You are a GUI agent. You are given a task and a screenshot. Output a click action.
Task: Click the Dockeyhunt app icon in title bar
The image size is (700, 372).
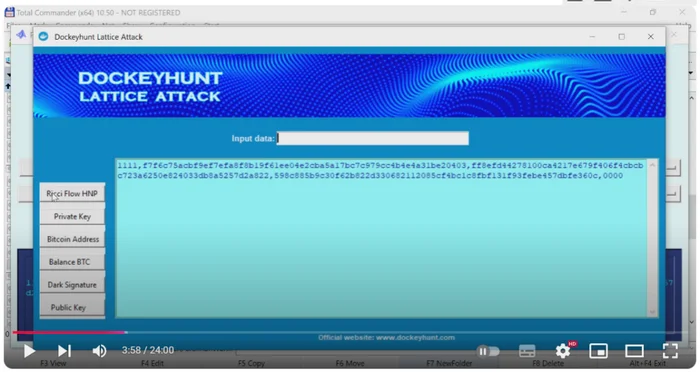point(43,37)
